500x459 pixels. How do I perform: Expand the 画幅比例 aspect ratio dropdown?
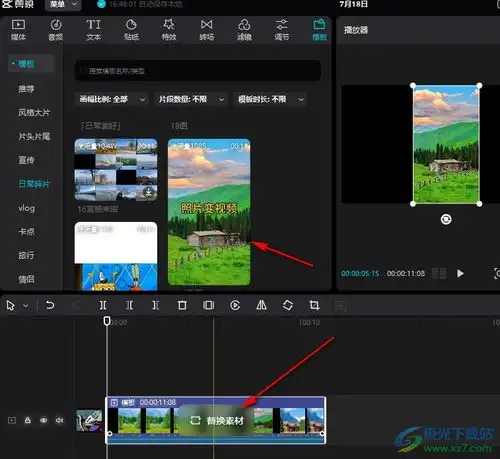pyautogui.click(x=112, y=99)
